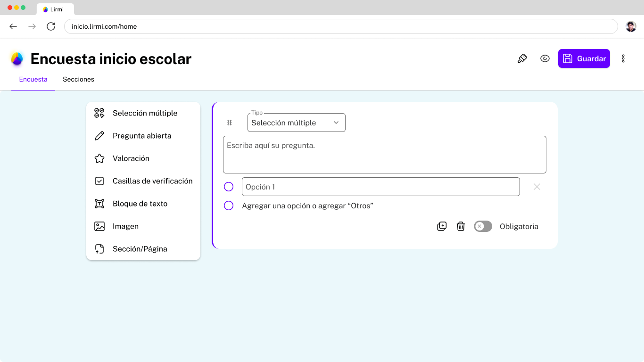Preview survey with the eye icon
Viewport: 644px width, 362px height.
pyautogui.click(x=545, y=58)
